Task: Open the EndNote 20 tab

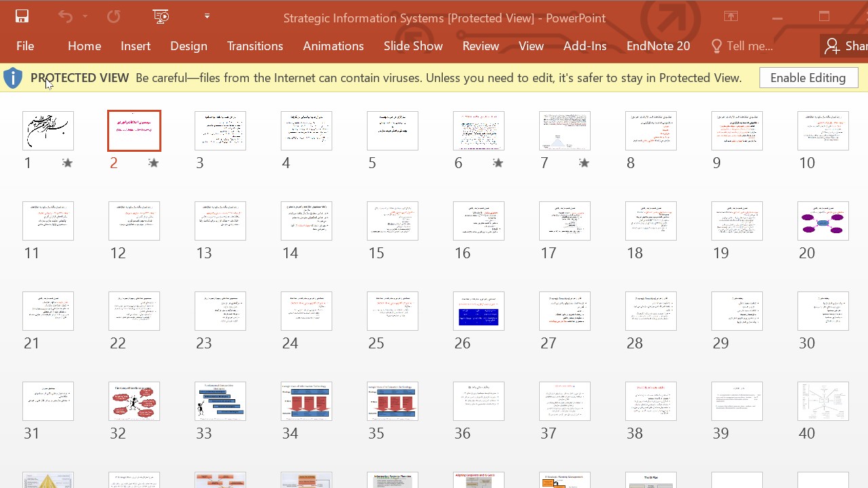Action: click(658, 46)
